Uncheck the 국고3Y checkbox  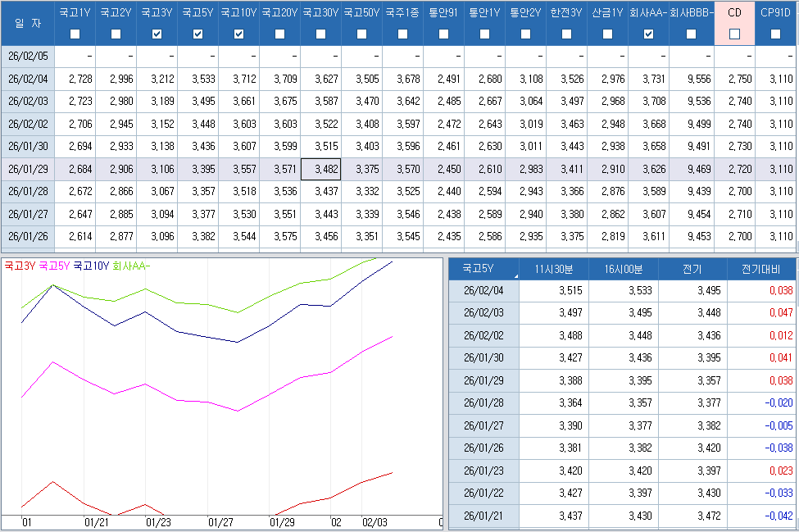point(157,34)
